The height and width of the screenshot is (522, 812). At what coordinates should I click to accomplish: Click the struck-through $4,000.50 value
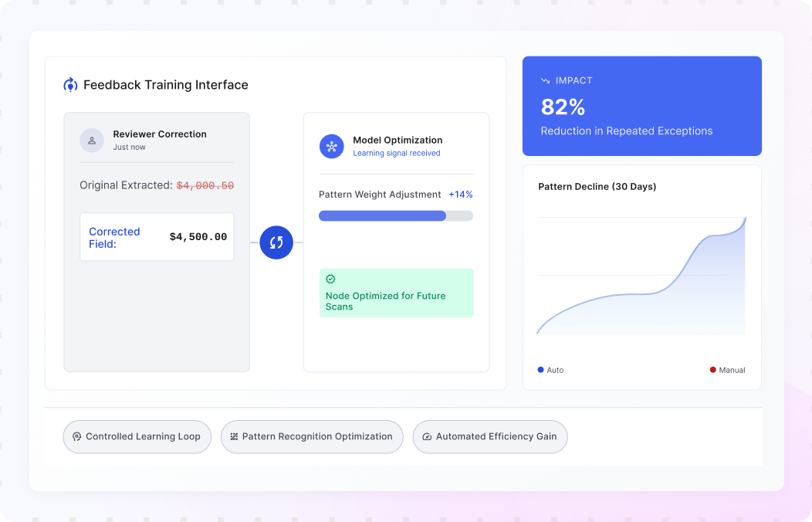pos(205,185)
